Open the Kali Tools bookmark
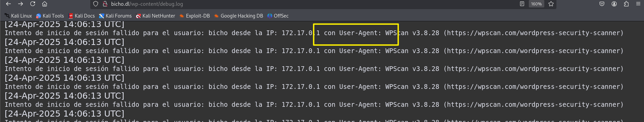 click(50, 16)
